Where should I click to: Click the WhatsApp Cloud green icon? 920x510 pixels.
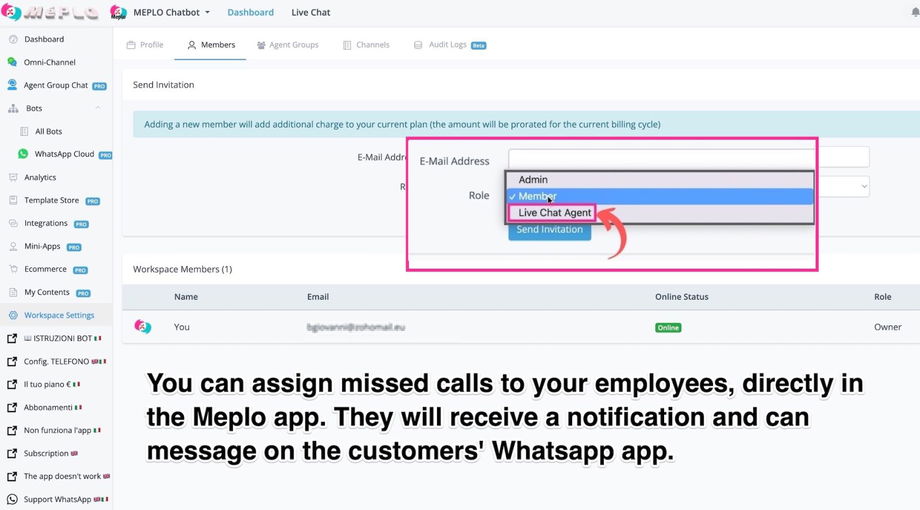(23, 154)
